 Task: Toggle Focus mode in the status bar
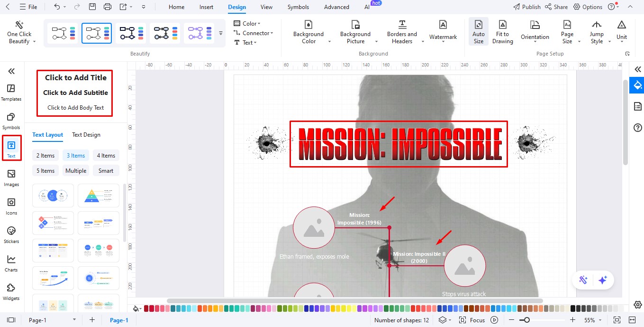point(472,320)
